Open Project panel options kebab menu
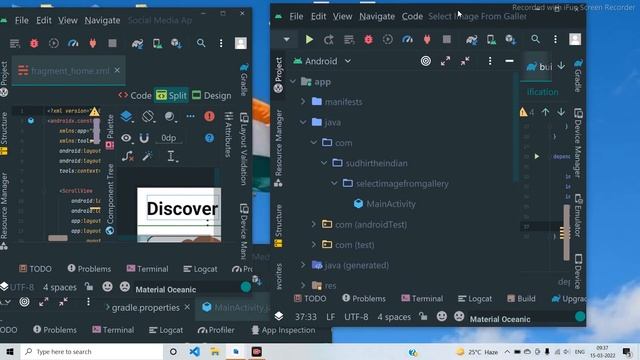 [x=490, y=61]
